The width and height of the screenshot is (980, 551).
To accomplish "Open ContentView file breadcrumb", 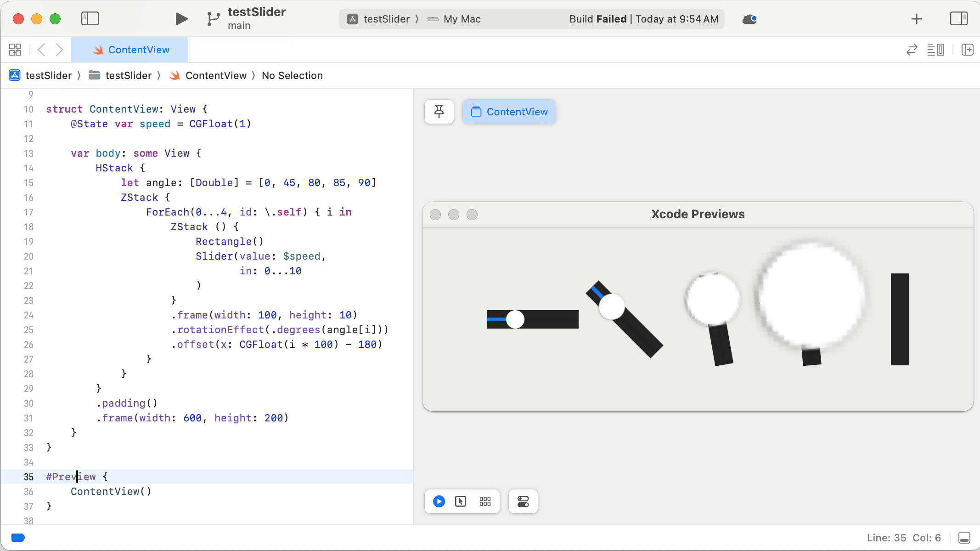I will pyautogui.click(x=208, y=75).
